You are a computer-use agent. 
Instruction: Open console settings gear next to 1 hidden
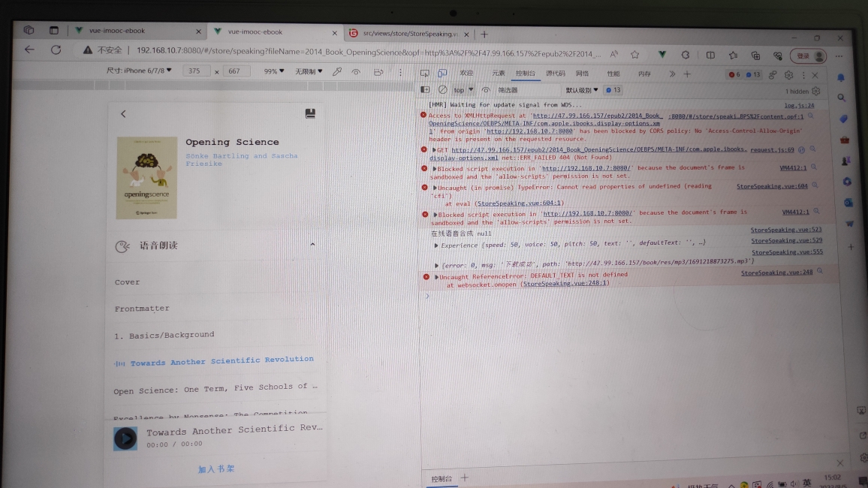coord(816,92)
